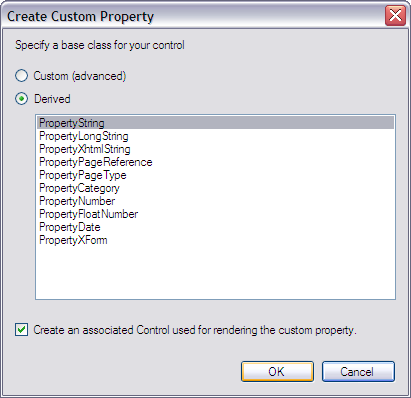Click the 'Derived' label text
Viewport: 411px width, 398px height.
point(52,99)
